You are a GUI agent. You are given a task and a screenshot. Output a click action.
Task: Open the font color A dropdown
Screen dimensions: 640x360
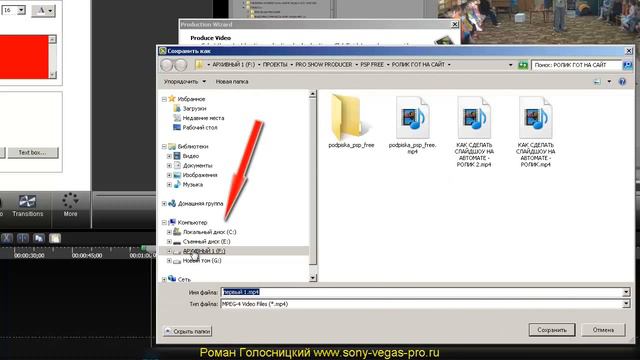(x=43, y=11)
